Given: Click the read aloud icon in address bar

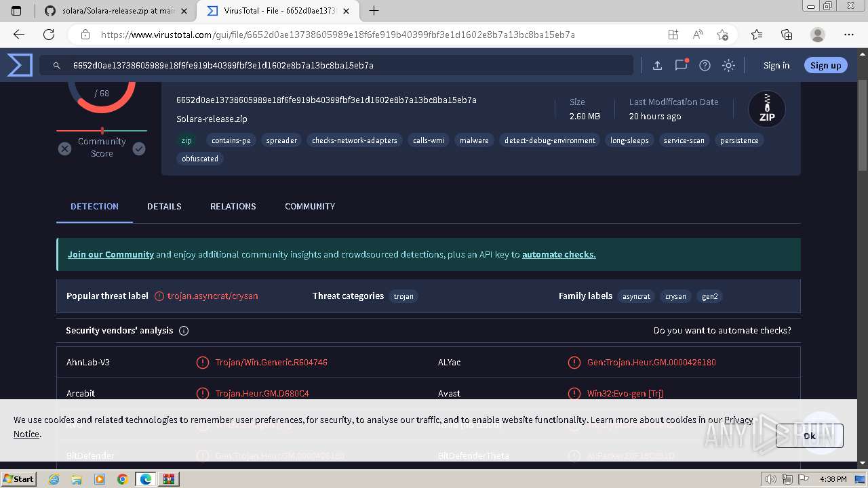Looking at the screenshot, I should [x=698, y=35].
